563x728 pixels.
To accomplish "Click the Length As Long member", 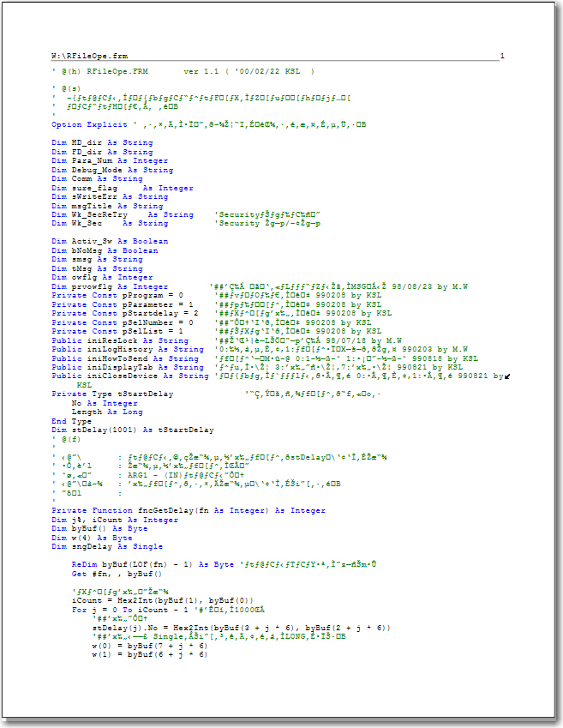I will tap(107, 412).
